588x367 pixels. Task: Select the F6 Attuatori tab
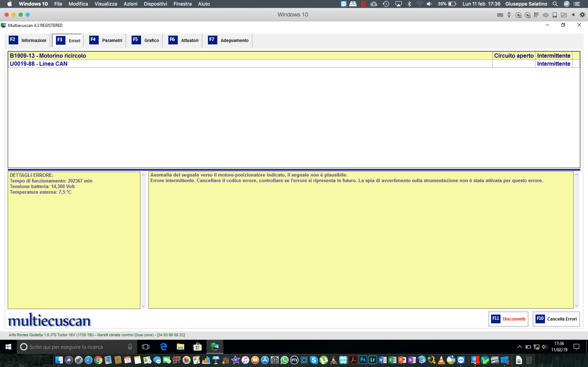(183, 40)
